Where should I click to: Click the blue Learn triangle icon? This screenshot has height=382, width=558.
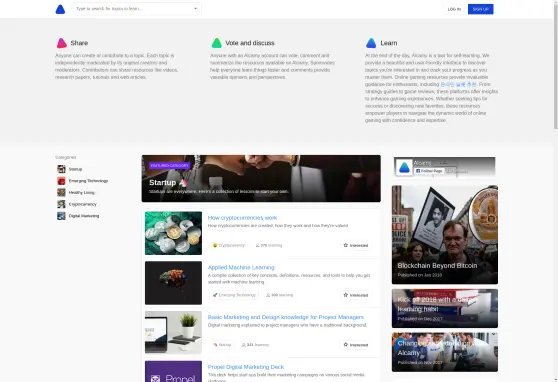[x=371, y=43]
